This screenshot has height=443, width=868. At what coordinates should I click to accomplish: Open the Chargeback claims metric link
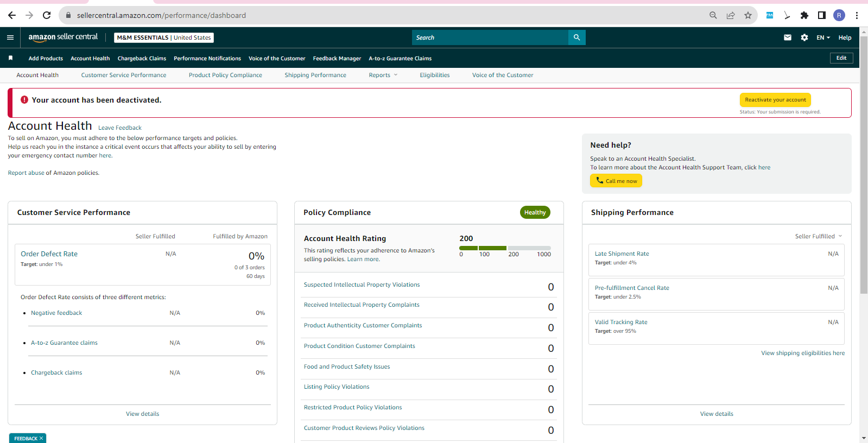56,373
